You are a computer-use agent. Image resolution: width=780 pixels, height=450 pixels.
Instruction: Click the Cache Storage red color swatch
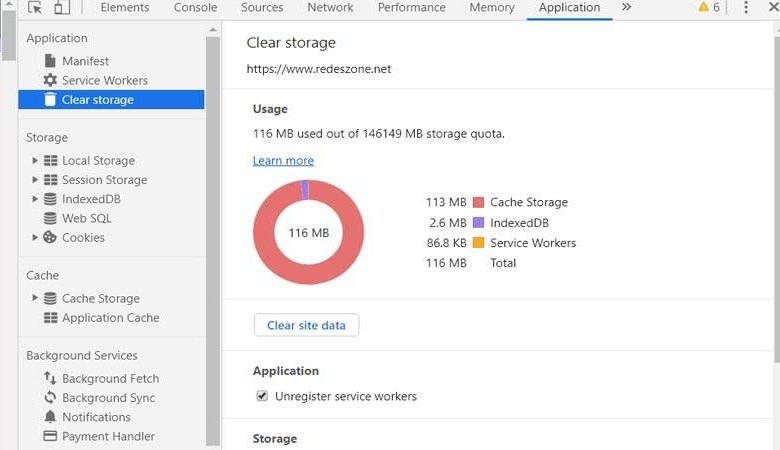pos(478,202)
